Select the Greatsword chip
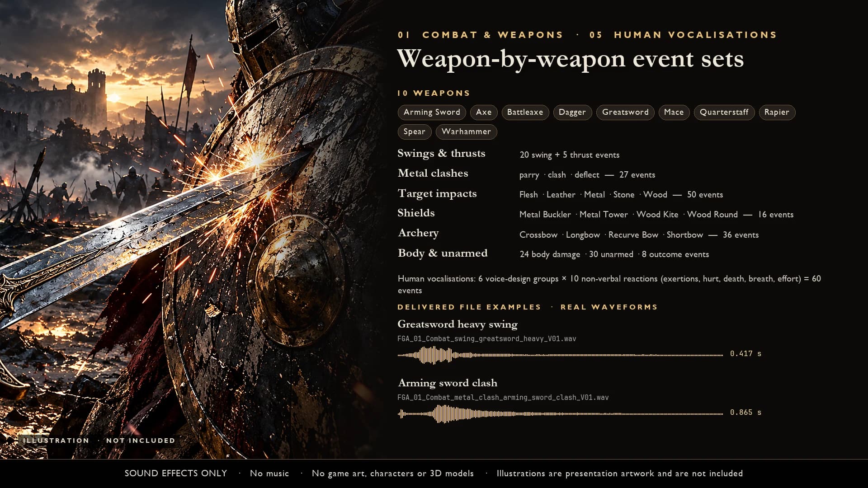Viewport: 868px width, 488px height. click(x=625, y=112)
